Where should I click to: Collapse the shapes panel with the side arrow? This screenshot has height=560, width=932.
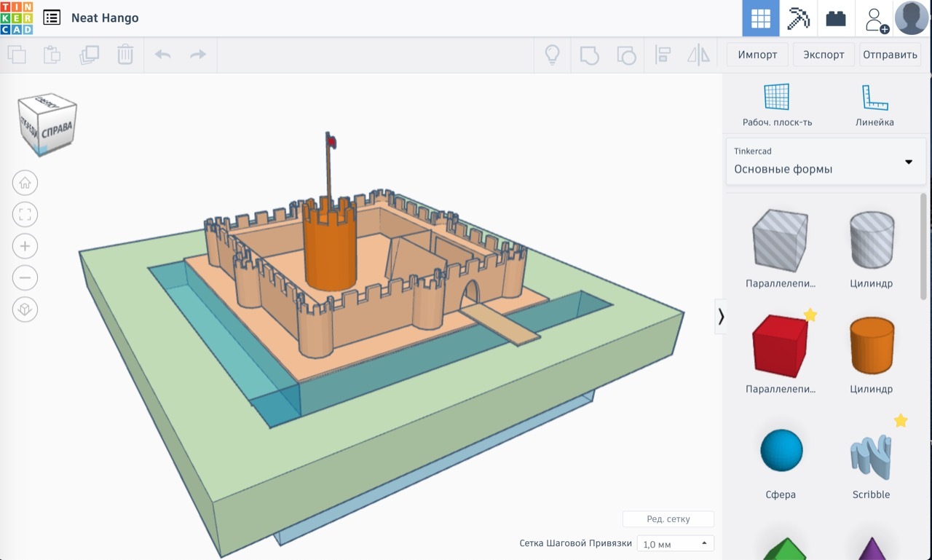(x=721, y=316)
